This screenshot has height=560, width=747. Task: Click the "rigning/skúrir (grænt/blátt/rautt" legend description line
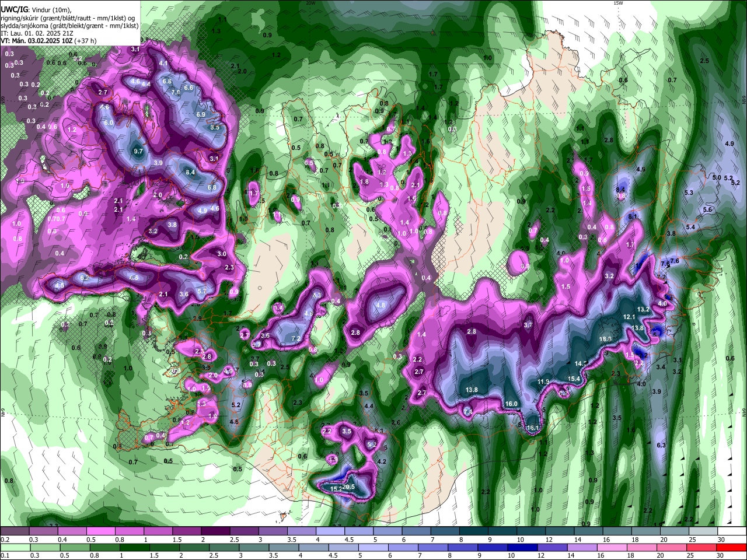coord(68,18)
